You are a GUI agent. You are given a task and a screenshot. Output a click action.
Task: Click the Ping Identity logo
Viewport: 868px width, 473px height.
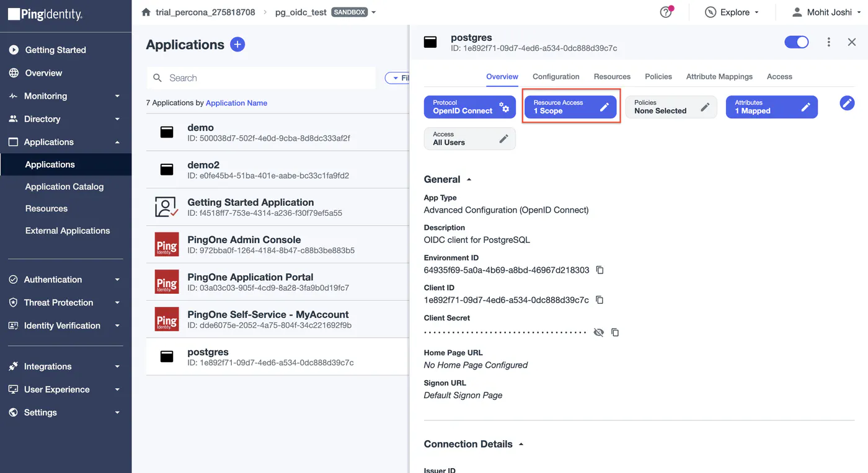point(45,15)
